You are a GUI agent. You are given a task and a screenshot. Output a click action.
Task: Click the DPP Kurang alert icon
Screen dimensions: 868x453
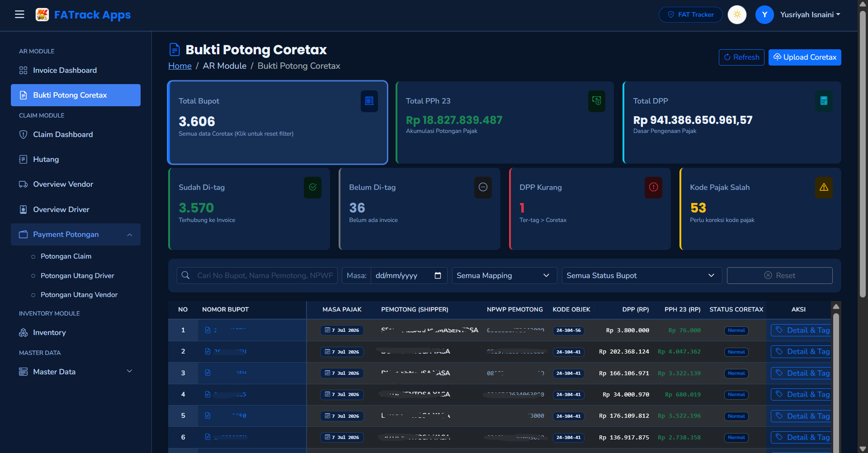point(654,187)
